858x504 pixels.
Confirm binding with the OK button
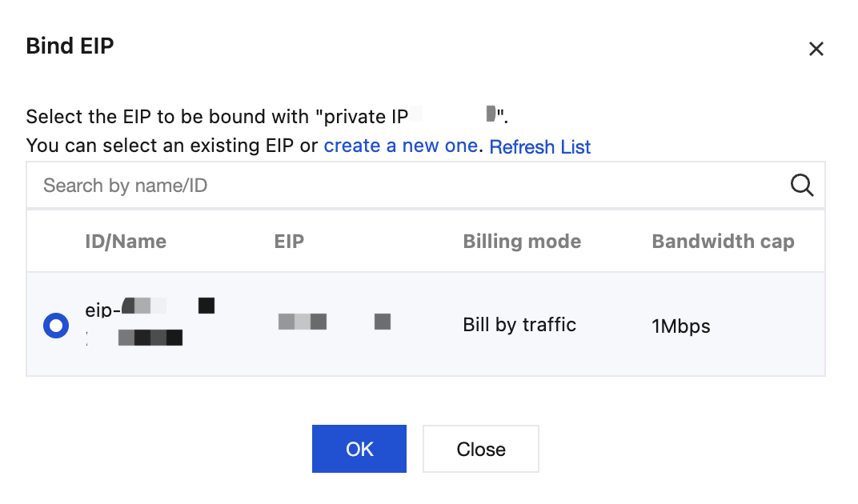click(x=359, y=449)
